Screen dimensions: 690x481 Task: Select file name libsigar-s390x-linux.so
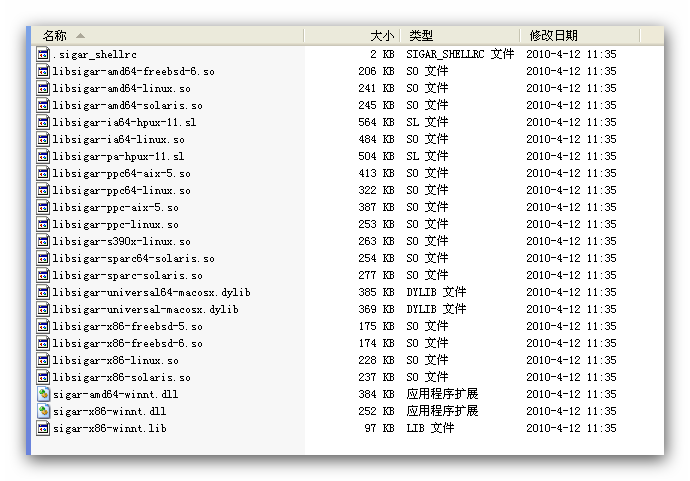pyautogui.click(x=121, y=242)
